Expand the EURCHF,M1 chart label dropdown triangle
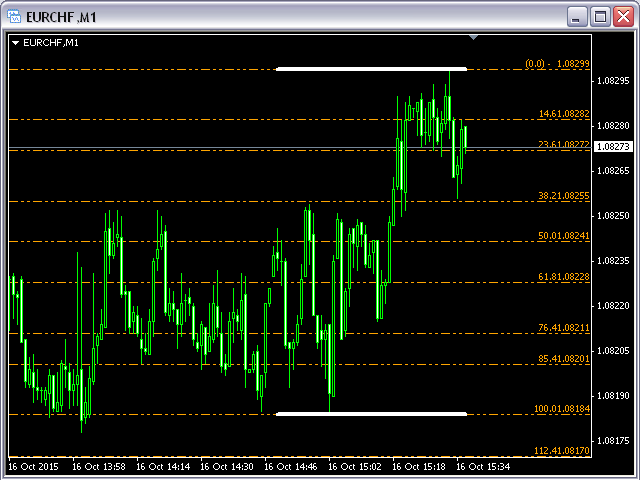 [x=16, y=43]
